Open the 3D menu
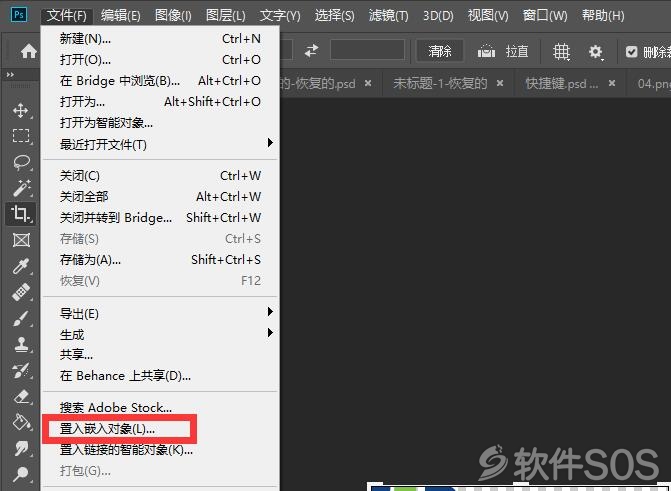This screenshot has height=491, width=671. coord(438,15)
